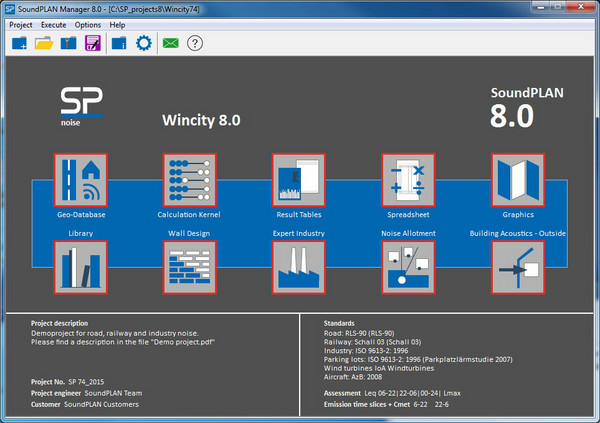This screenshot has width=600, height=423.
Task: Launch the Calculation Kernel module
Action: point(189,180)
